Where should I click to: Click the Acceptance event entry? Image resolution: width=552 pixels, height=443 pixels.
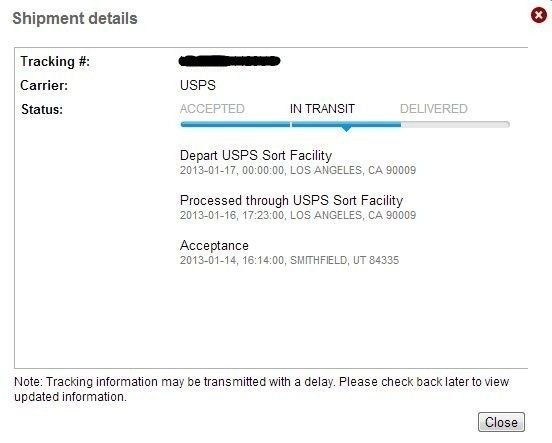click(x=214, y=245)
